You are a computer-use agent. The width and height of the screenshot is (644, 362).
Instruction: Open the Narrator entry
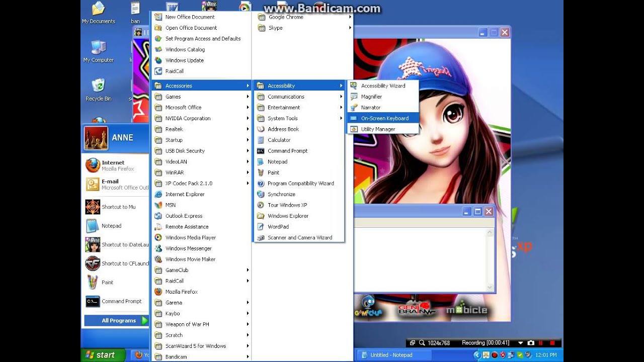coord(383,108)
